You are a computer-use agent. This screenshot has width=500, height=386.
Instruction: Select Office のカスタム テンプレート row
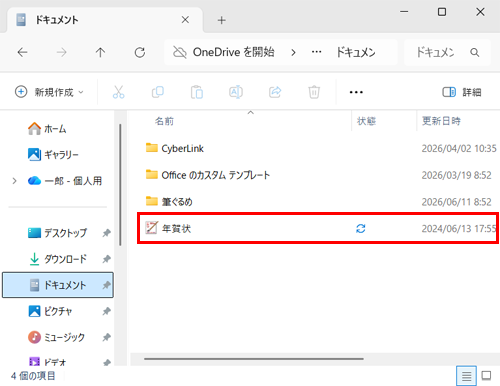point(318,175)
